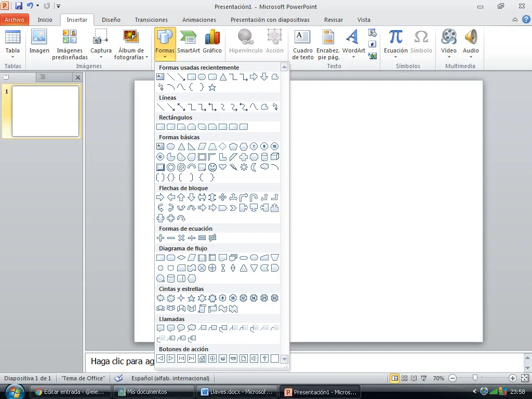Select the smiley face shape in Formas básicas

212,167
